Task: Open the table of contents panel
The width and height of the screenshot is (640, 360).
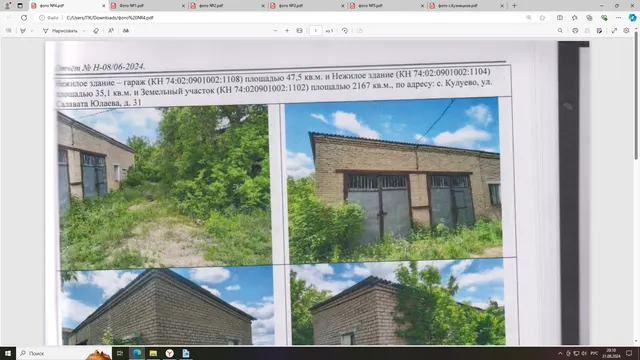Action: [x=9, y=31]
